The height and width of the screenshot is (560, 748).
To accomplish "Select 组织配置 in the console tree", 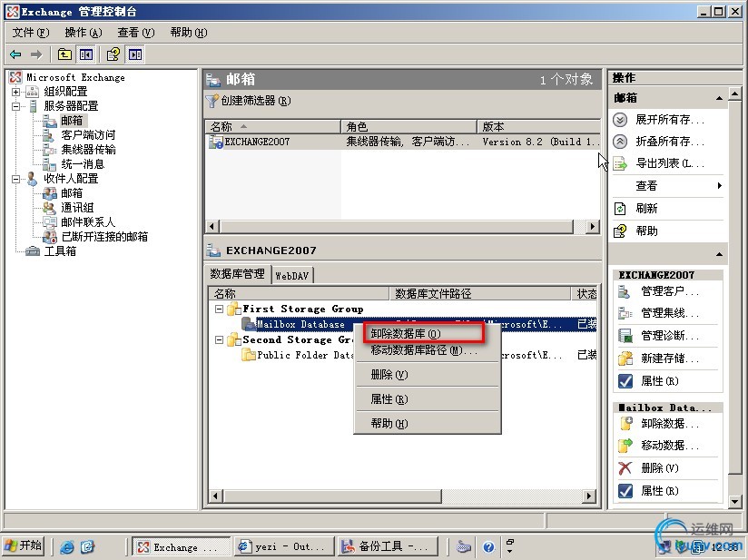I will click(x=65, y=92).
